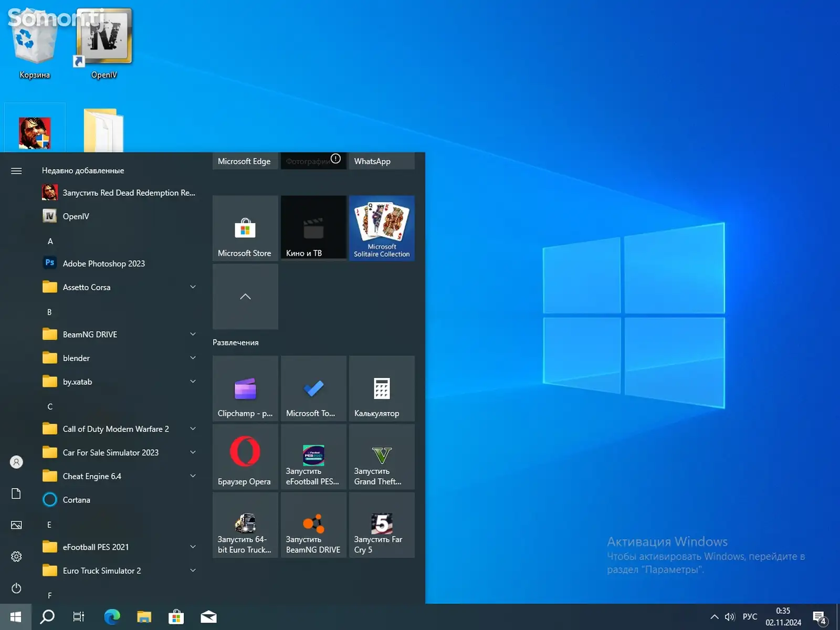Screen dimensions: 840x630
Task: Open Cortana from the app list
Action: pyautogui.click(x=120, y=500)
